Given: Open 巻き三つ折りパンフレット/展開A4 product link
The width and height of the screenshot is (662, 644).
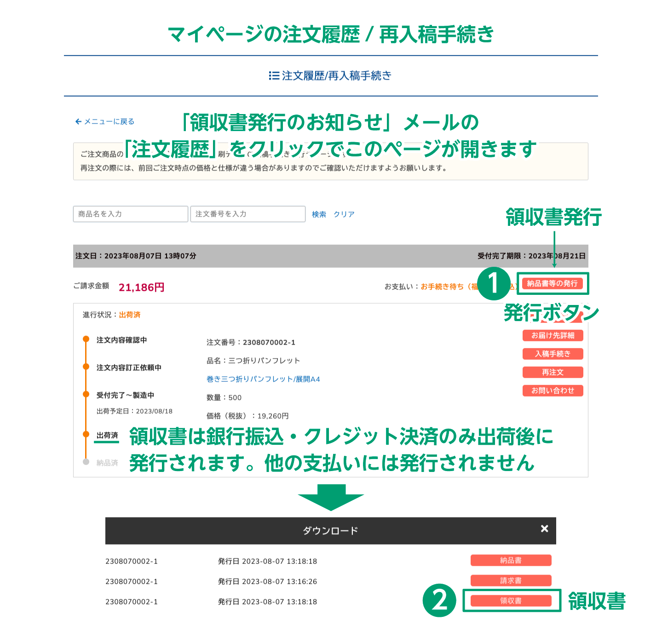Looking at the screenshot, I should [x=263, y=379].
